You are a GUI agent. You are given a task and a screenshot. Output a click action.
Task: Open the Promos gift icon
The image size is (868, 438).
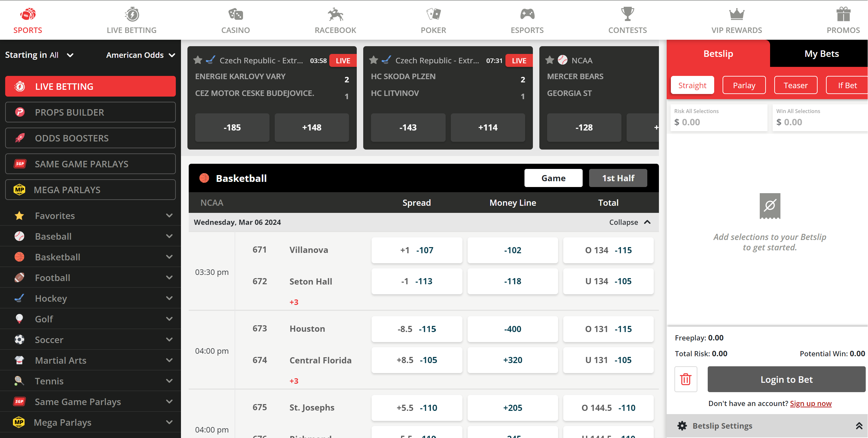coord(843,15)
